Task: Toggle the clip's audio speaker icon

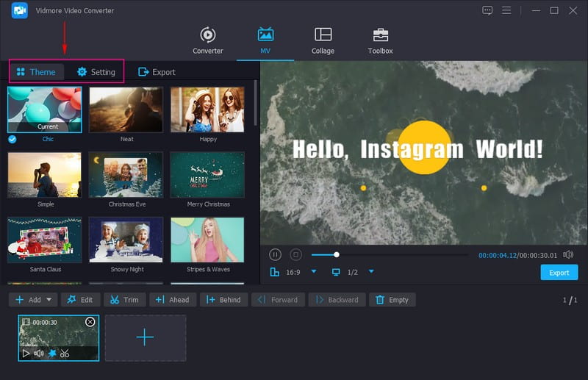Action: tap(39, 354)
